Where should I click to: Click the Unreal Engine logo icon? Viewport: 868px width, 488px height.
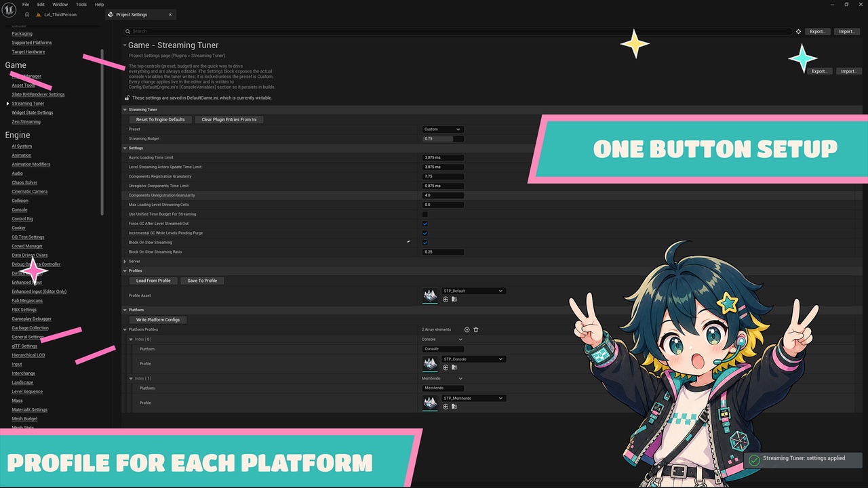(x=9, y=9)
